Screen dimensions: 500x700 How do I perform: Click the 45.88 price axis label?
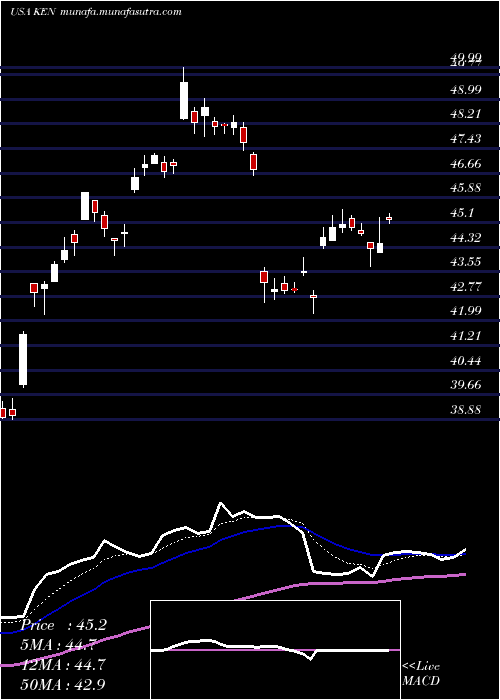point(467,188)
